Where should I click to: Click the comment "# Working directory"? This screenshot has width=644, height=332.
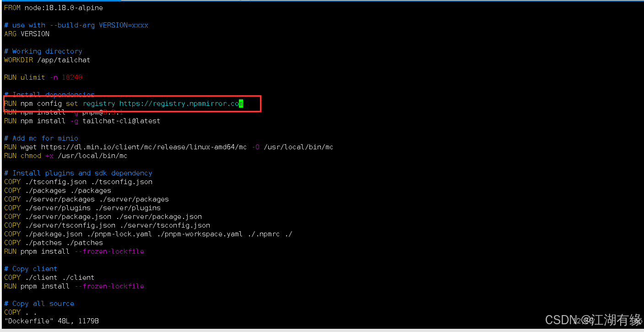click(43, 51)
